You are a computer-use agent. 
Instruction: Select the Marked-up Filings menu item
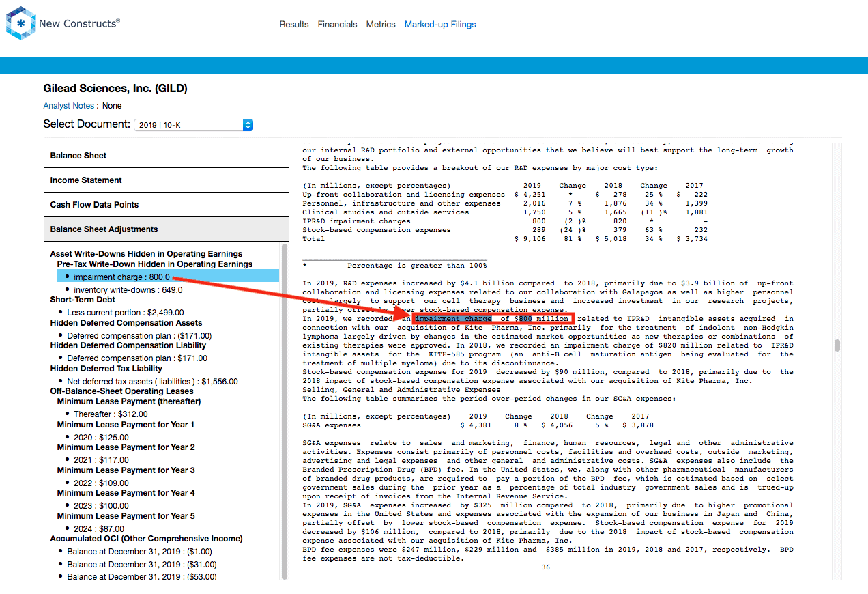point(440,25)
